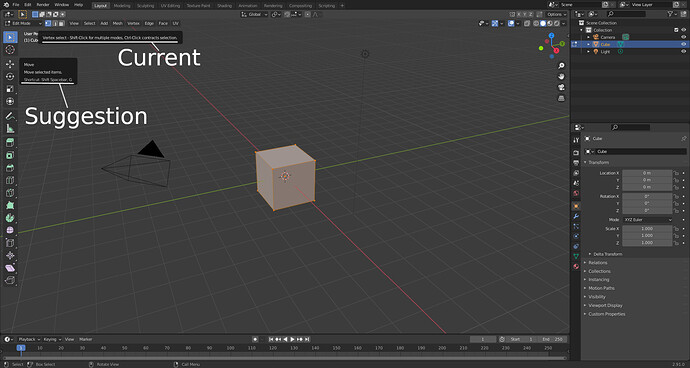Expand the Delta Transform panel
This screenshot has height=368, width=690.
tap(607, 254)
